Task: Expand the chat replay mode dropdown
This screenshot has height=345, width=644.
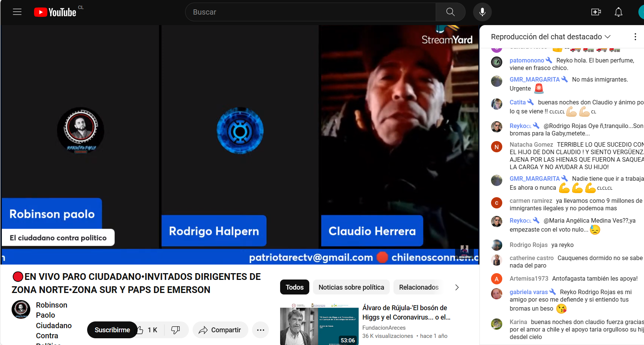Action: [x=551, y=37]
